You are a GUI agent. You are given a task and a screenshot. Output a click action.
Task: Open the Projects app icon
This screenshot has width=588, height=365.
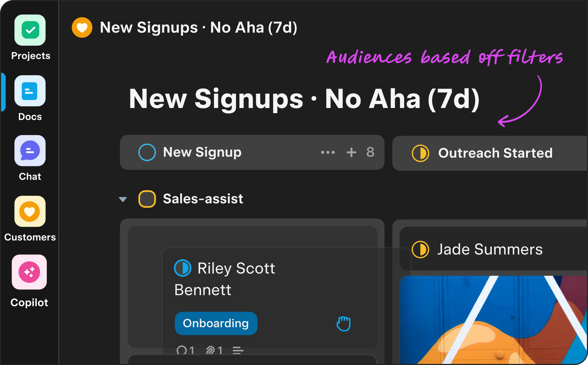click(30, 30)
